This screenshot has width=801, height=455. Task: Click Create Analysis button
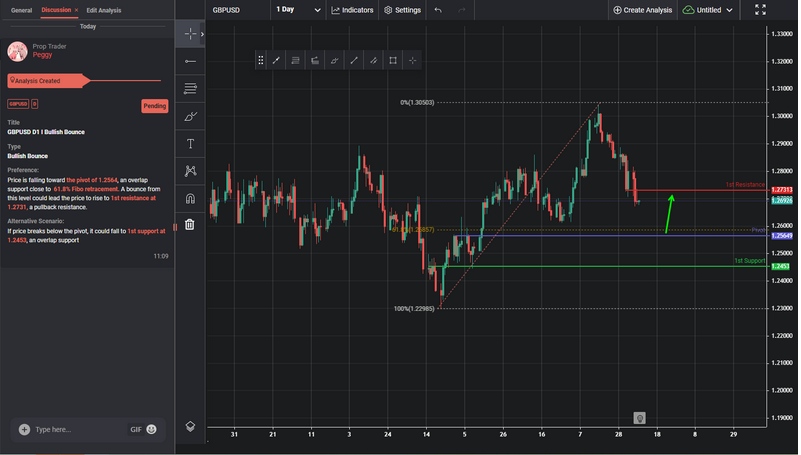tap(643, 10)
